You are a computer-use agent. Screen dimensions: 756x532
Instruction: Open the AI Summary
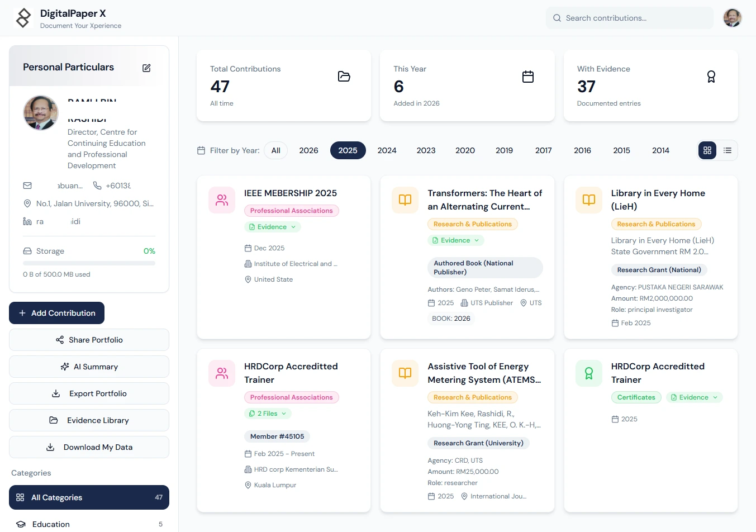point(89,367)
